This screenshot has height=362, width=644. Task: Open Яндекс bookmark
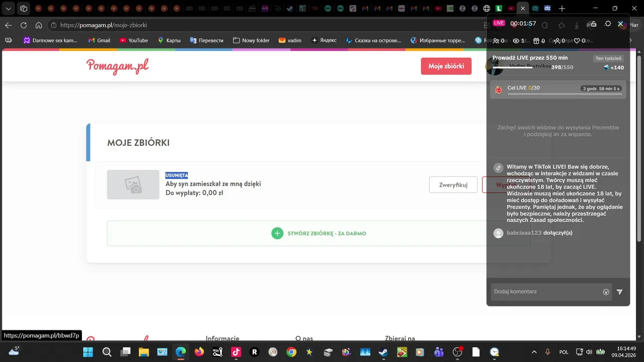point(324,40)
